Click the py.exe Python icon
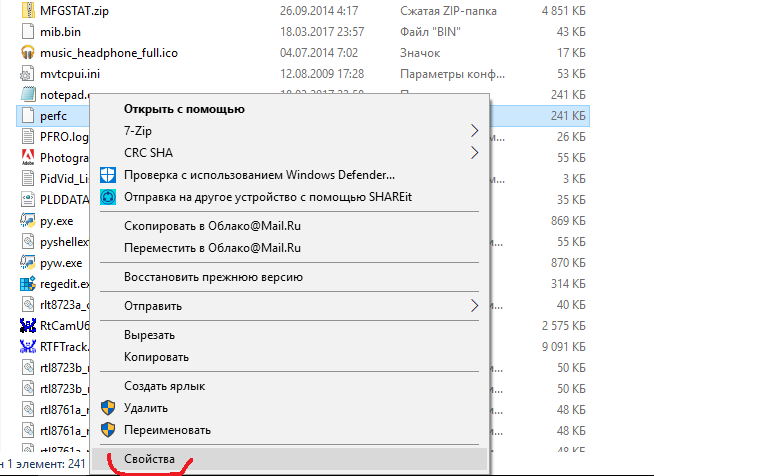The height and width of the screenshot is (476, 770). (28, 221)
